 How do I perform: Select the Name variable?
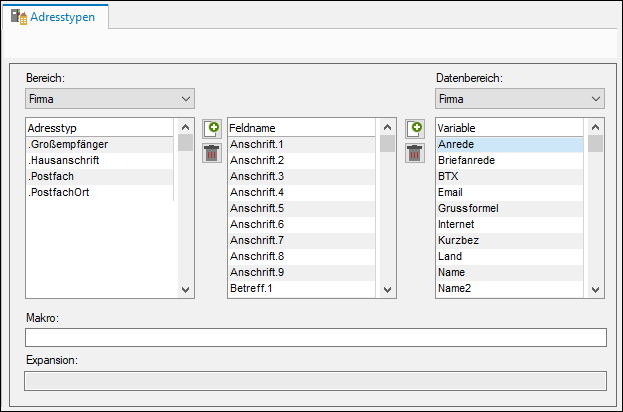point(510,273)
